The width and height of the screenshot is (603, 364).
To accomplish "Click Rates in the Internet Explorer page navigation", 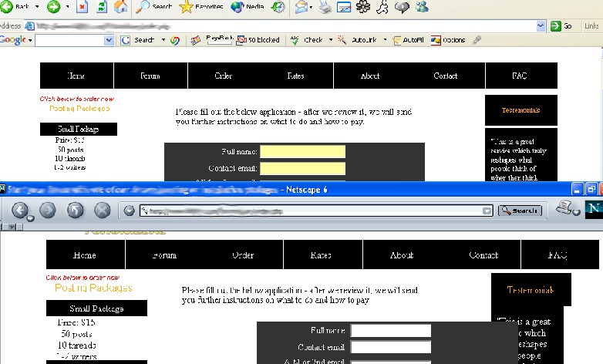I will (x=296, y=76).
